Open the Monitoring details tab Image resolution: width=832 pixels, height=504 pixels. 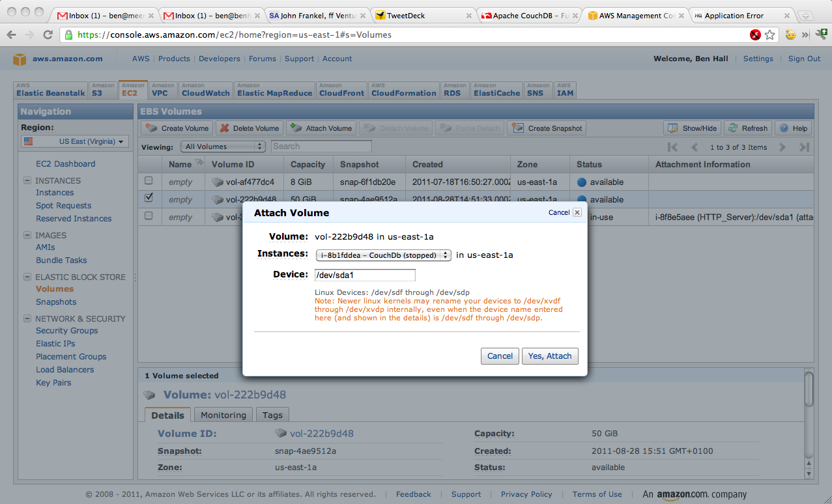click(223, 415)
